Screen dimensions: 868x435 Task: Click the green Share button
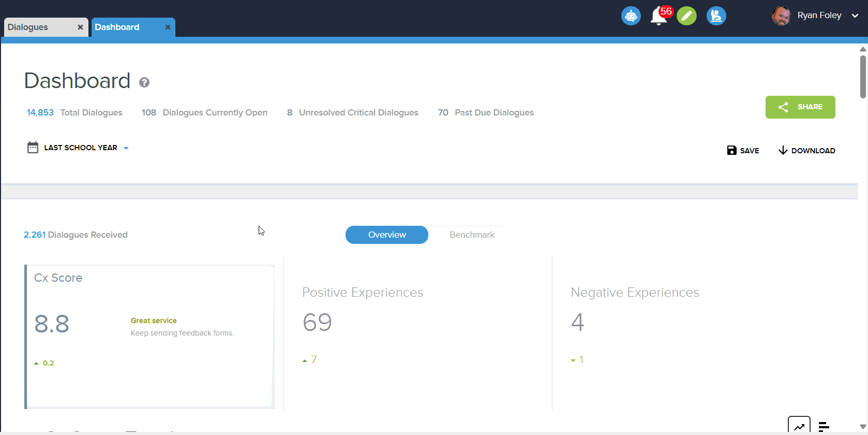pyautogui.click(x=800, y=107)
